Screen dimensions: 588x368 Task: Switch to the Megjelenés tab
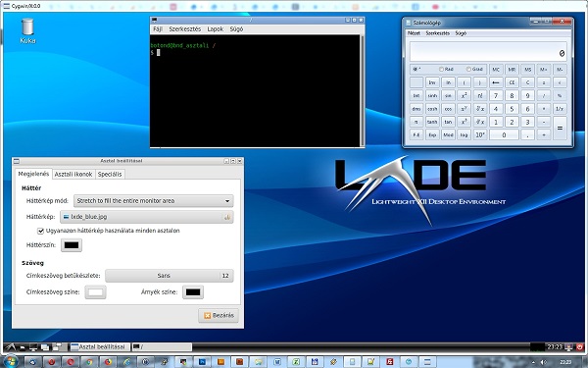point(33,174)
